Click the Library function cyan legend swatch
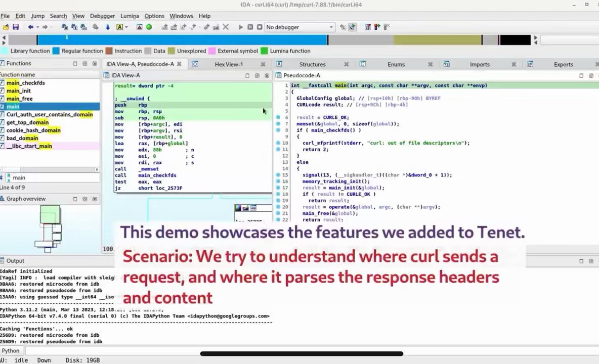The image size is (599, 364). point(5,51)
